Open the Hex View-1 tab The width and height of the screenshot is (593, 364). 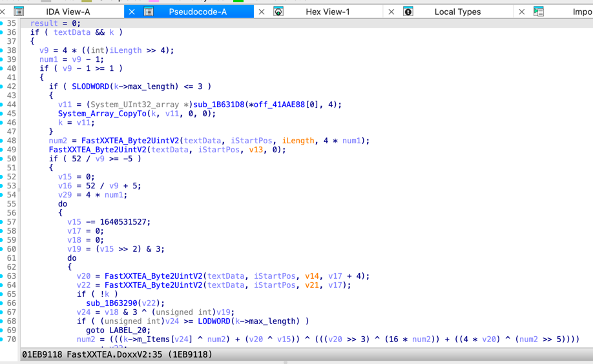pos(328,12)
